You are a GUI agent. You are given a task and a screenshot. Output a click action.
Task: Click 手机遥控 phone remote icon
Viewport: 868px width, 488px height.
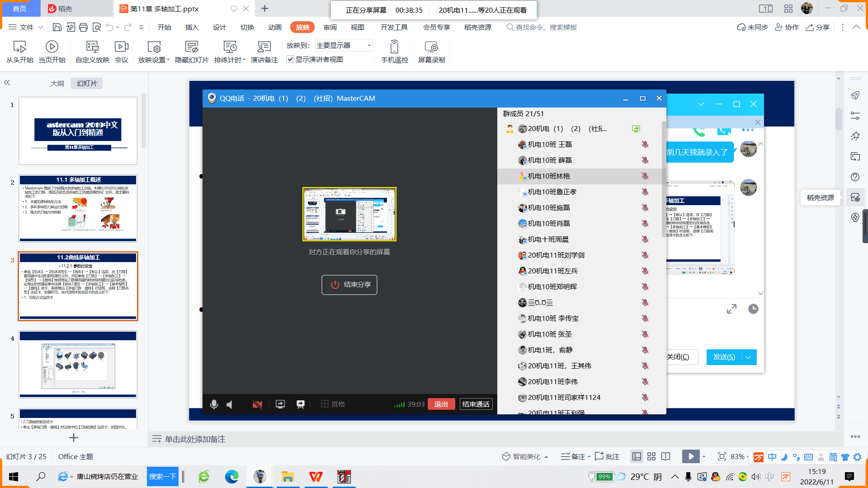394,47
